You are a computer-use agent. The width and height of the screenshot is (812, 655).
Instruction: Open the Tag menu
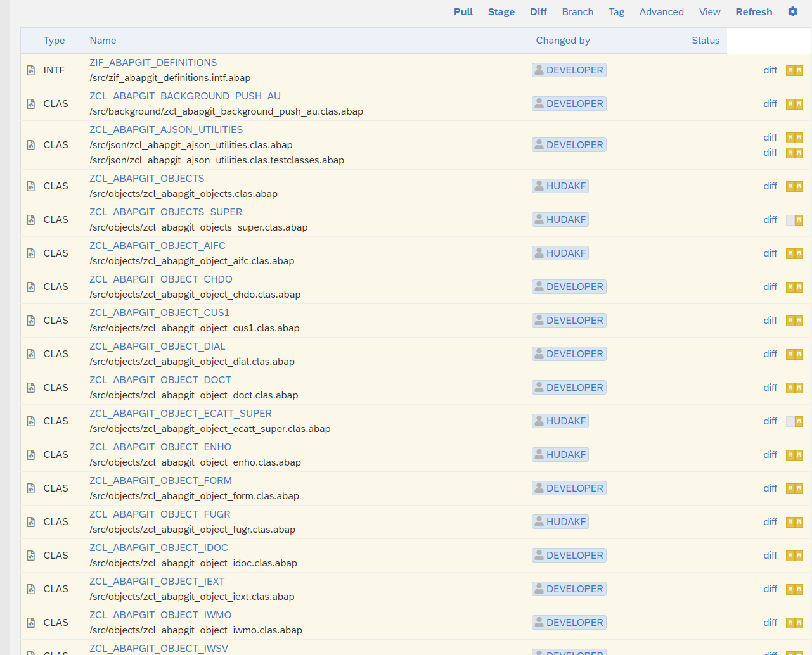click(616, 11)
